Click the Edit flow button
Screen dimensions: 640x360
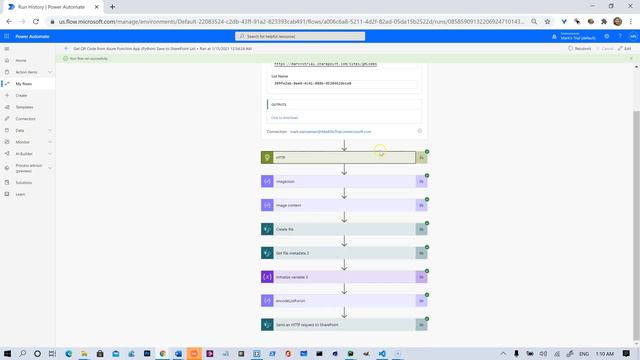pyautogui.click(x=624, y=49)
